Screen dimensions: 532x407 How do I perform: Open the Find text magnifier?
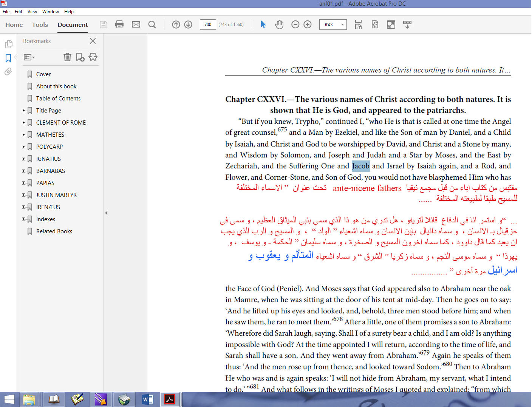coord(152,25)
